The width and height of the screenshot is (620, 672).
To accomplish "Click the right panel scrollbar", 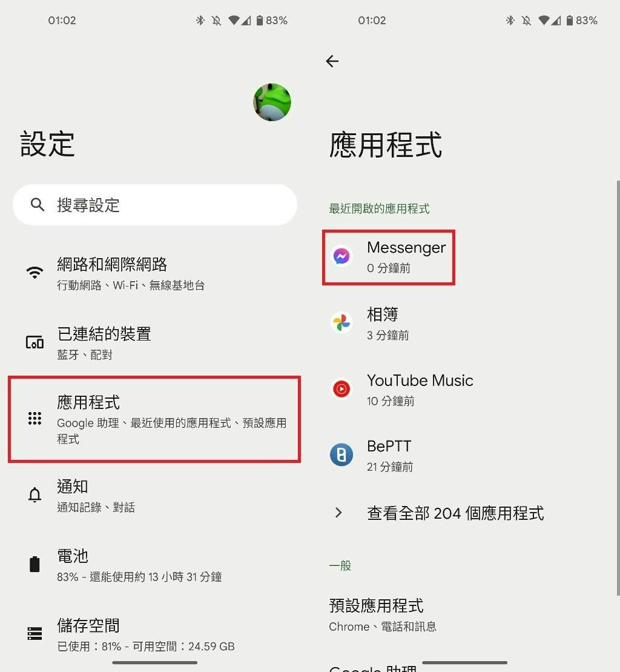I will pos(618,388).
